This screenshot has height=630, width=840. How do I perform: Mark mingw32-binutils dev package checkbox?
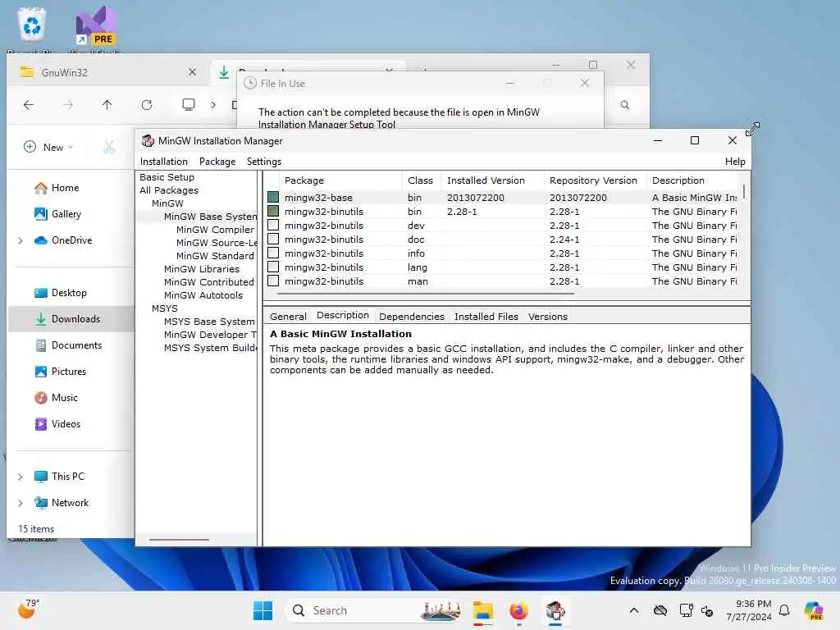click(273, 225)
